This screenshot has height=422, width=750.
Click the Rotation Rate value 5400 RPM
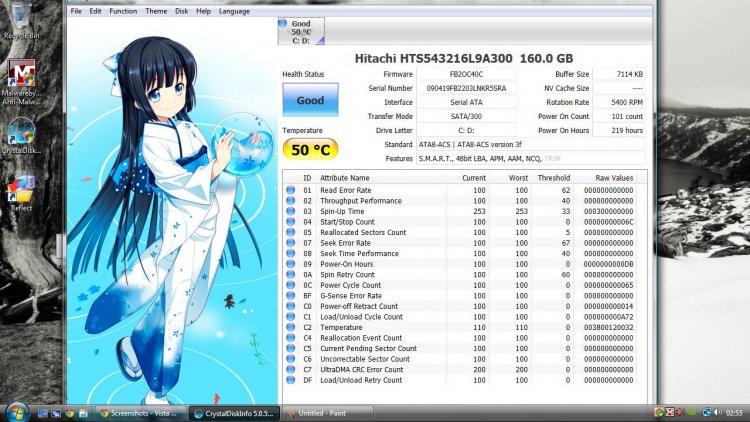click(x=619, y=102)
